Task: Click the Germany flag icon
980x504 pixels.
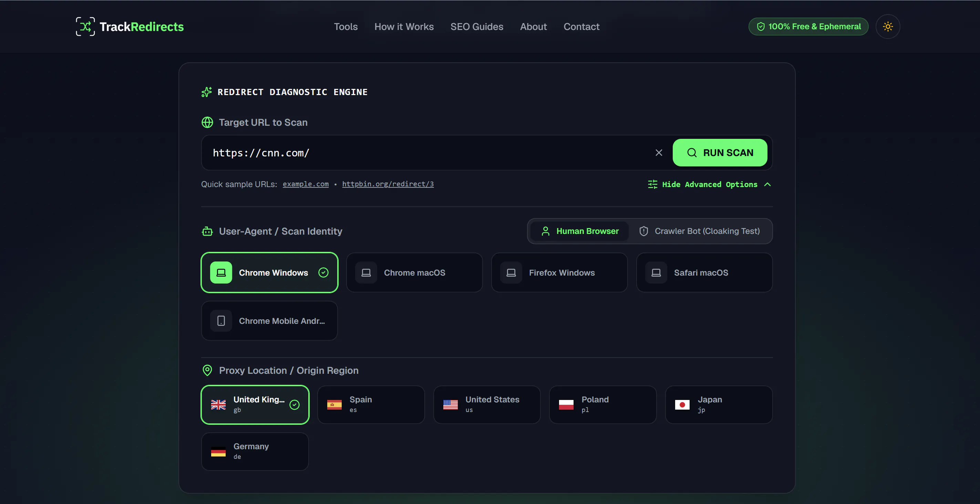Action: click(218, 452)
